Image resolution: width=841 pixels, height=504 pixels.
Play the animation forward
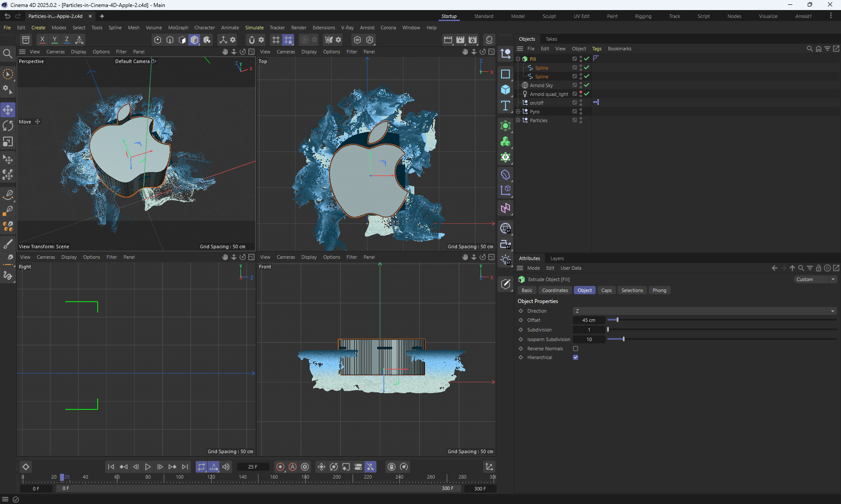[148, 467]
